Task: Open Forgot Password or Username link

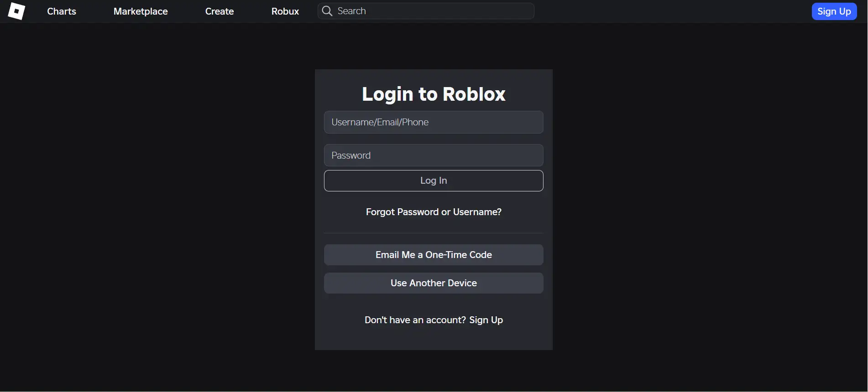Action: pos(434,212)
